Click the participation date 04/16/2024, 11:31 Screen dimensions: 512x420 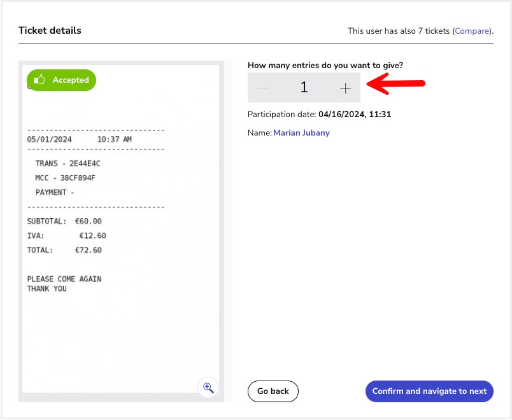point(355,115)
